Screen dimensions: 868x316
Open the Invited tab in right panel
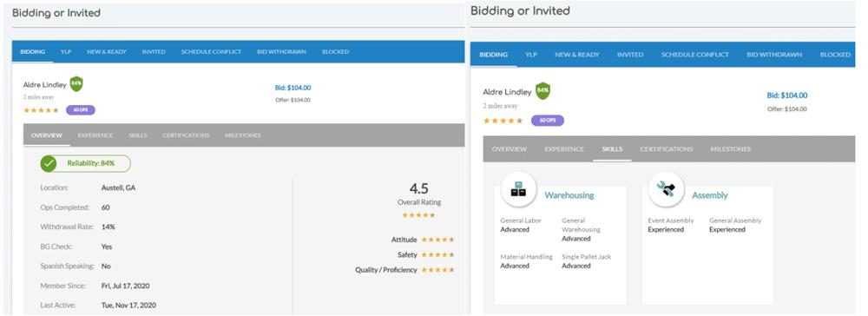pyautogui.click(x=630, y=55)
